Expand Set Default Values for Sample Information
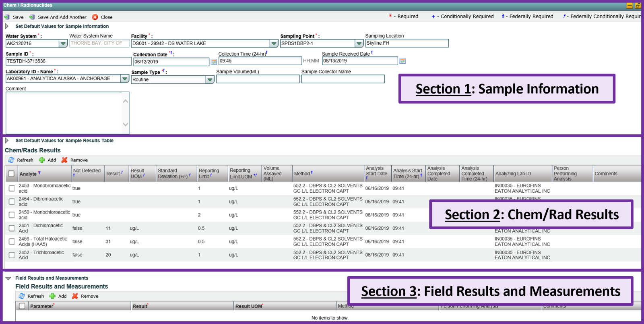Image resolution: width=644 pixels, height=324 pixels. (x=7, y=26)
